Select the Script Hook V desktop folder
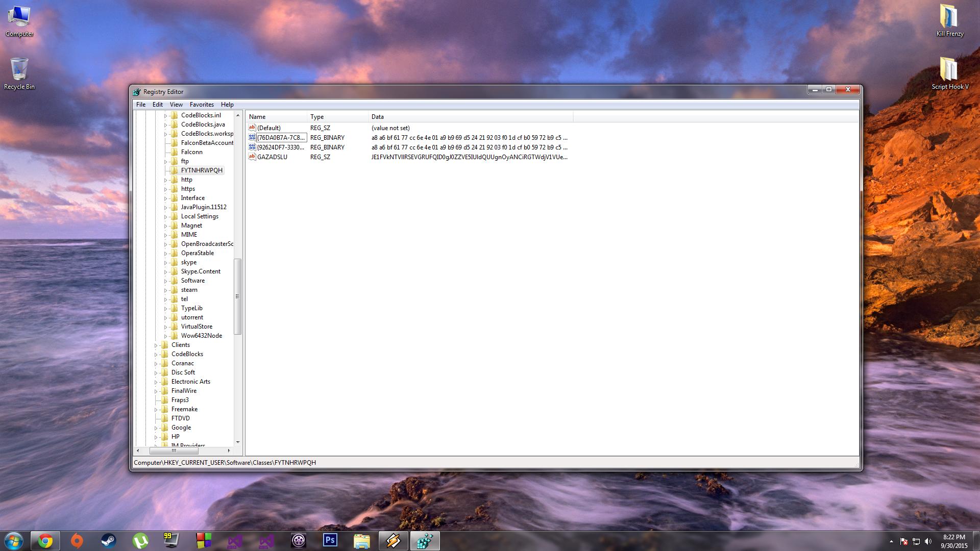 (x=949, y=74)
